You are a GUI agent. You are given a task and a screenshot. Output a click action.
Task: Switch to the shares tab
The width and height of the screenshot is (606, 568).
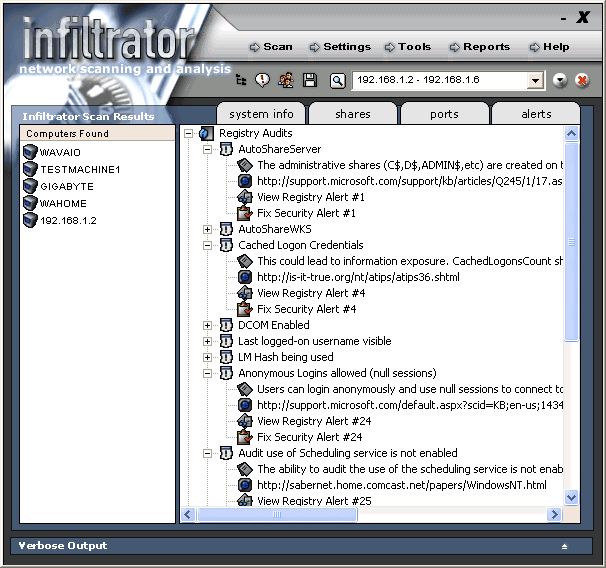[x=353, y=114]
